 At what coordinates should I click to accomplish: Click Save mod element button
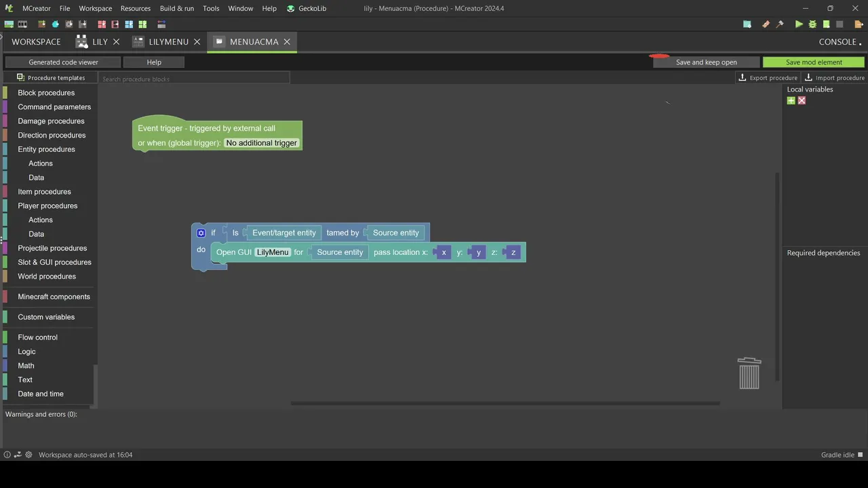coord(814,62)
